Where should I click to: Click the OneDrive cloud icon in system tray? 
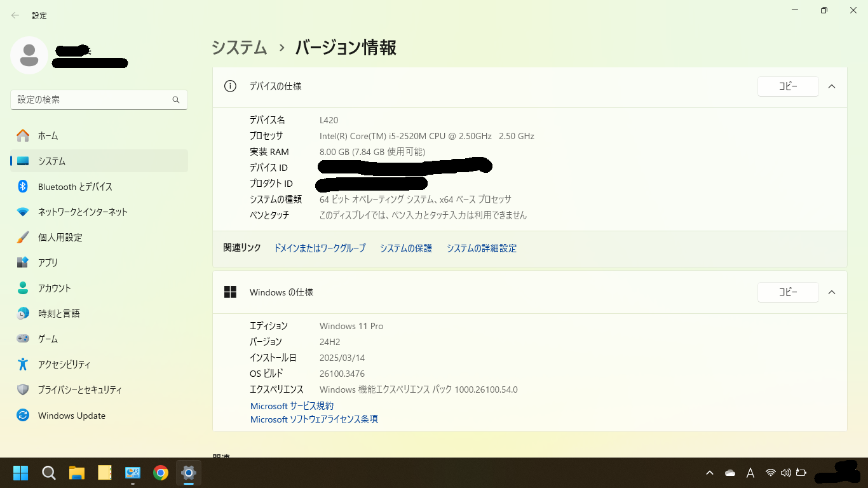[730, 473]
